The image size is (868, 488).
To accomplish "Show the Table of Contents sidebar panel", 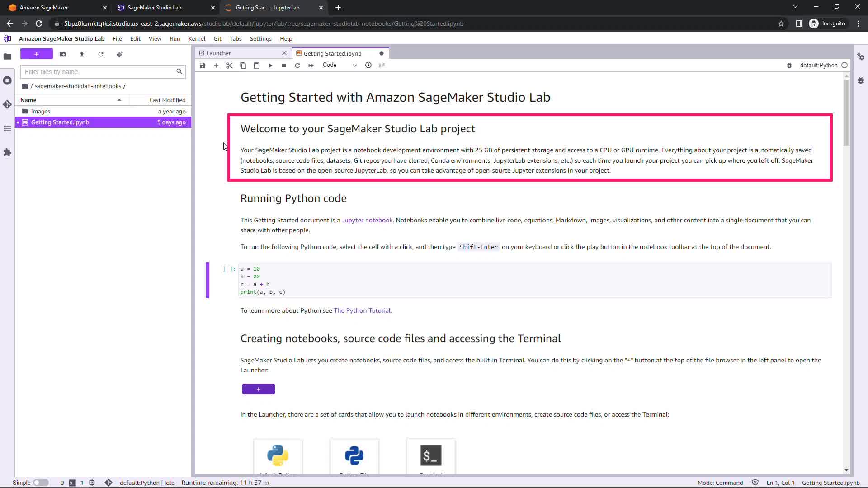I will click(7, 129).
